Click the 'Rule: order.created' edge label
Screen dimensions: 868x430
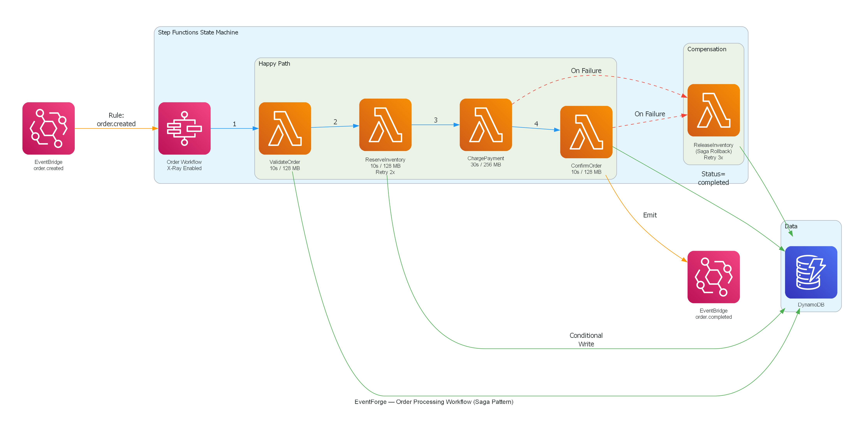tap(116, 120)
